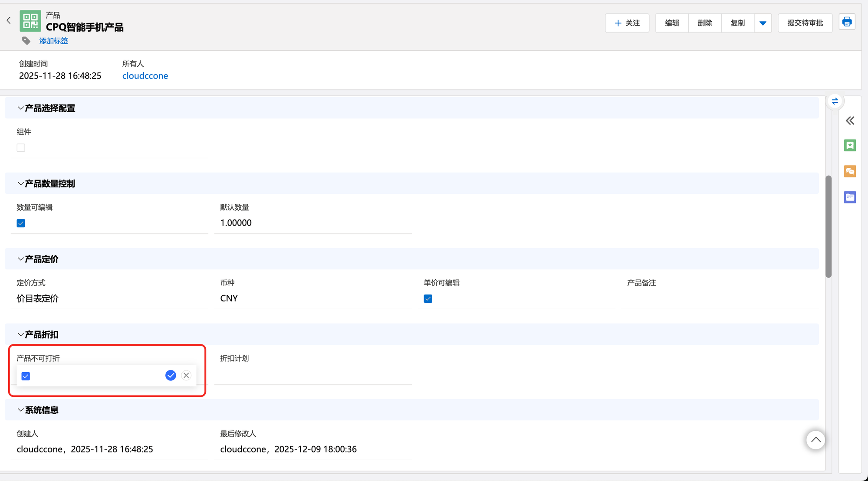Toggle the 组件 checkbox
The height and width of the screenshot is (481, 868).
[x=21, y=148]
